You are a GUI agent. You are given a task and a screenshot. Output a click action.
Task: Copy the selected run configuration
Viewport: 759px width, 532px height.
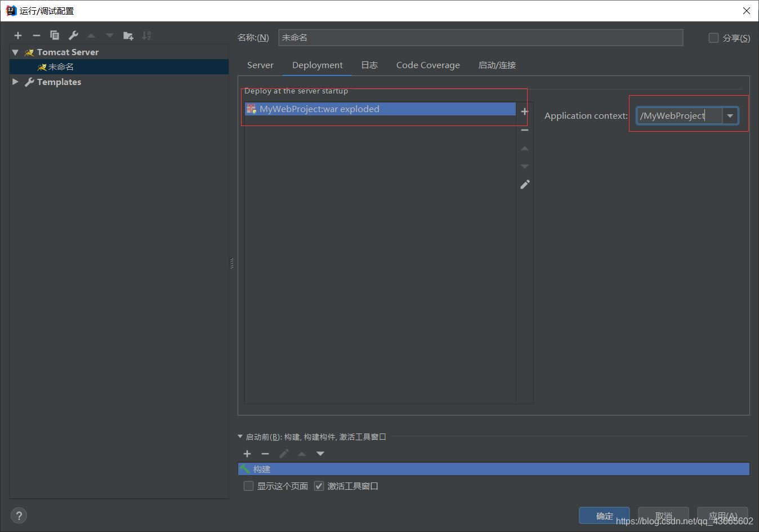(x=55, y=35)
